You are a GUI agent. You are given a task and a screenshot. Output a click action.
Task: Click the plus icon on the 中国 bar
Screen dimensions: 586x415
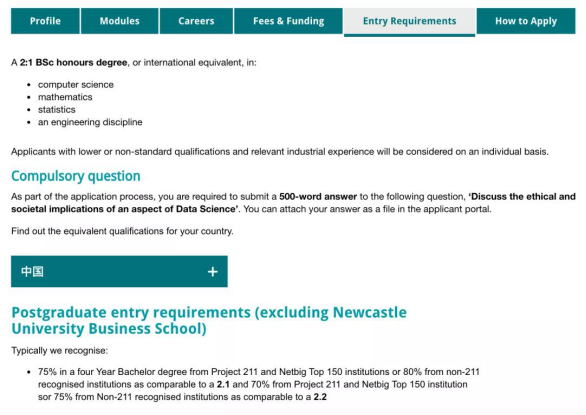(x=213, y=272)
